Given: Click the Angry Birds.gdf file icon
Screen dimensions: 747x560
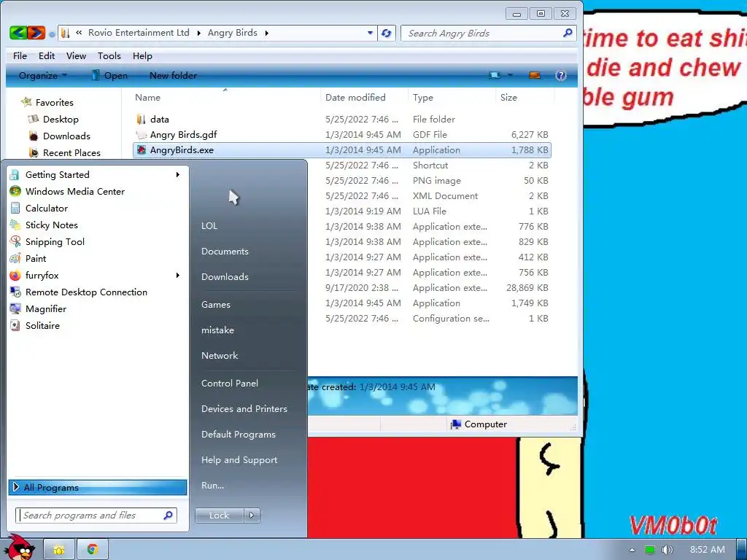Looking at the screenshot, I should pos(141,135).
